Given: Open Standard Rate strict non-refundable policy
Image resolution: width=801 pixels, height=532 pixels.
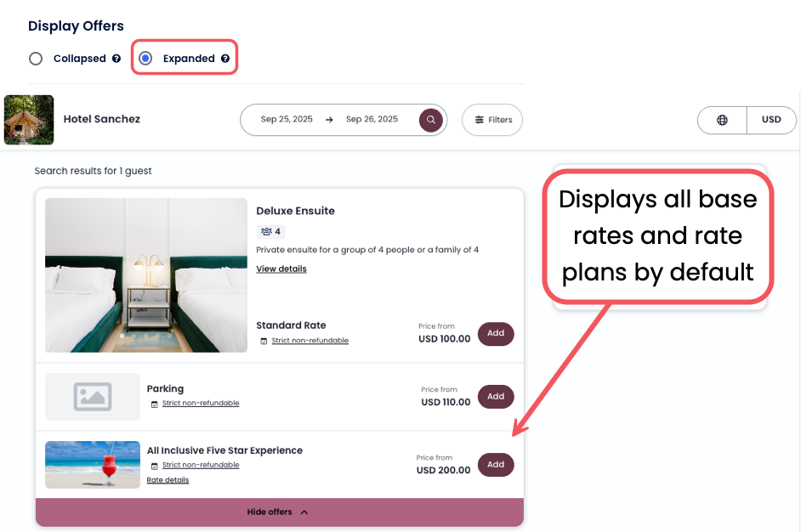Looking at the screenshot, I should (x=310, y=341).
